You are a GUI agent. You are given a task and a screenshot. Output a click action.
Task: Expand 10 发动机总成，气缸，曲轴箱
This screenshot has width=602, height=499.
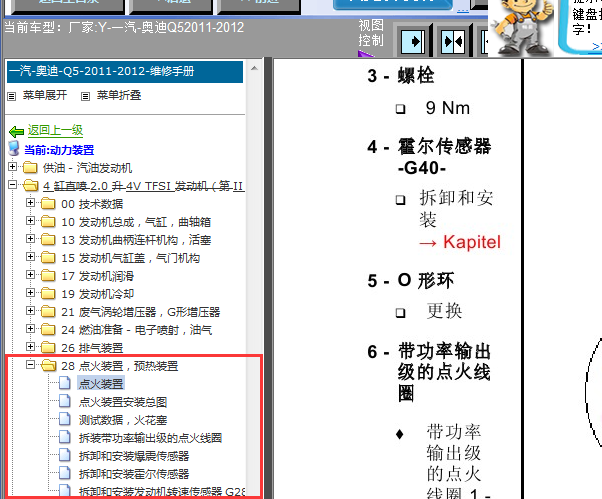[30, 220]
